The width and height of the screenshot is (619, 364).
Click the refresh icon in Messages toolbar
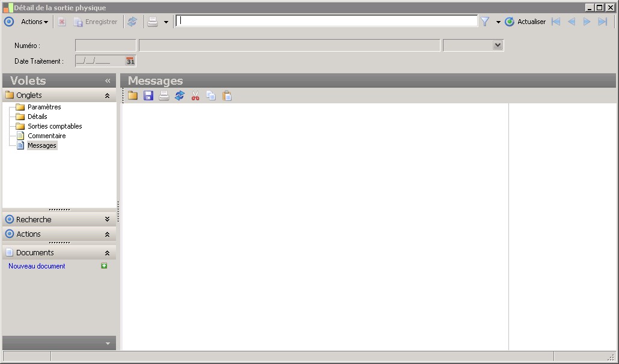(180, 96)
